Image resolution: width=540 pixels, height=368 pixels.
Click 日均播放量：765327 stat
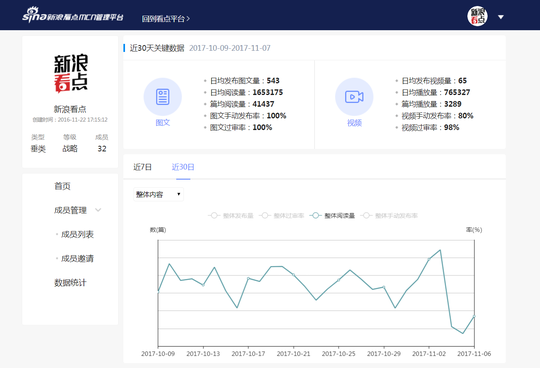click(x=436, y=92)
